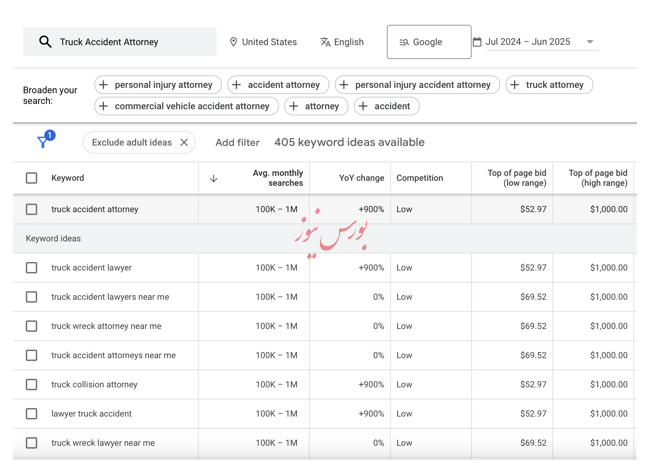
Task: Open the date range dropdown arrow
Action: 590,42
